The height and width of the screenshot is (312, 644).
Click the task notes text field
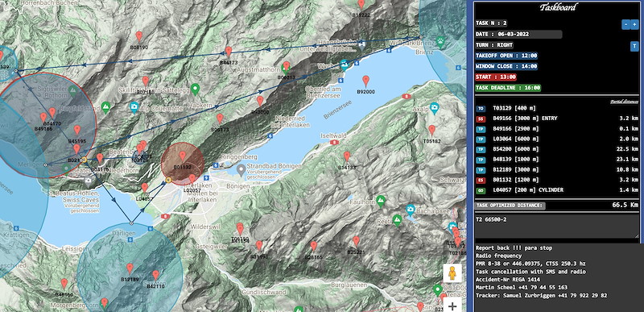(x=557, y=227)
